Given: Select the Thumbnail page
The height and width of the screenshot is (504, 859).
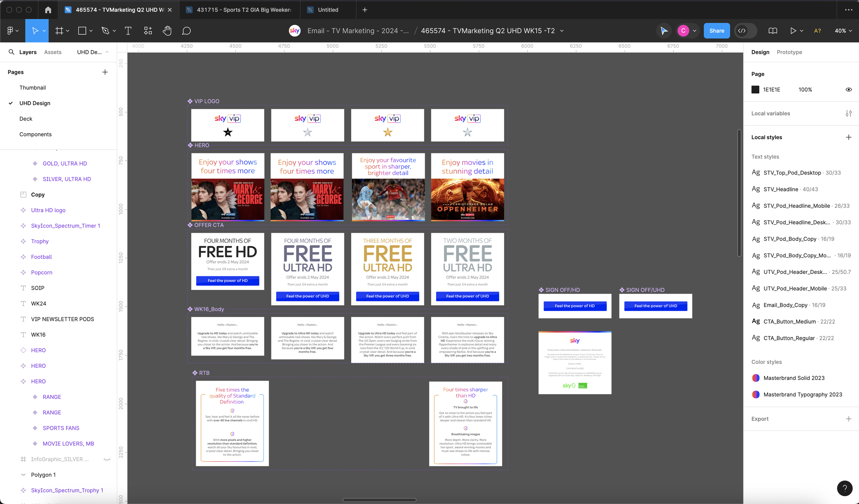Looking at the screenshot, I should point(33,88).
